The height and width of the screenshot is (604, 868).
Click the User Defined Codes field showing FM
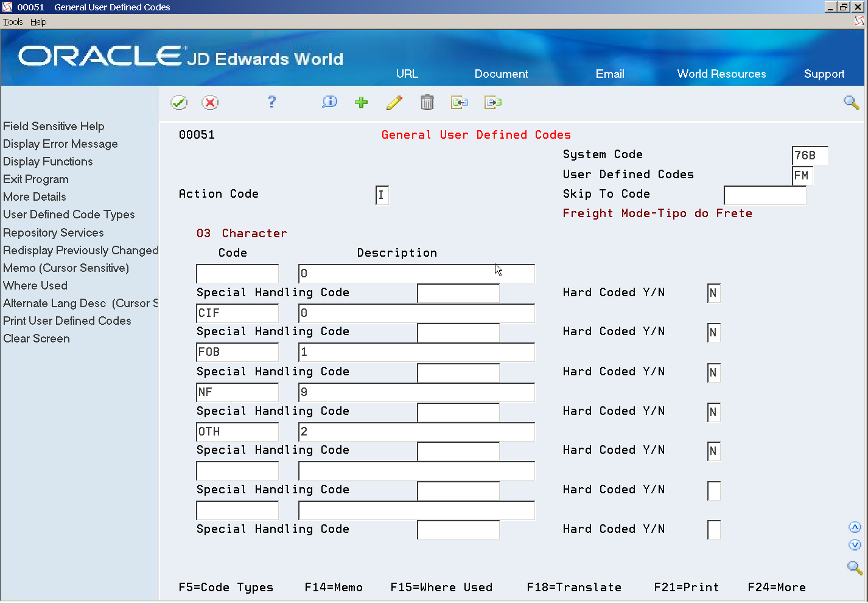802,176
